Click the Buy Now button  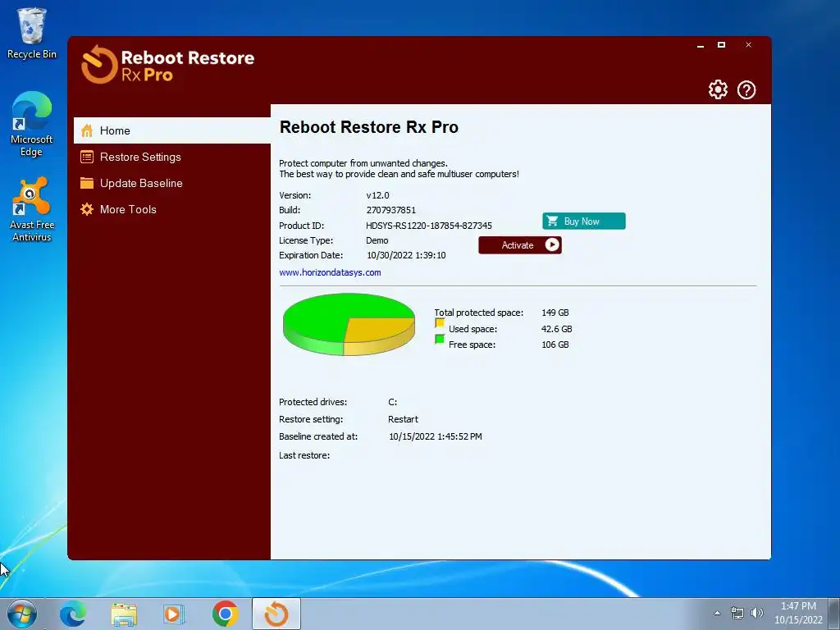584,221
